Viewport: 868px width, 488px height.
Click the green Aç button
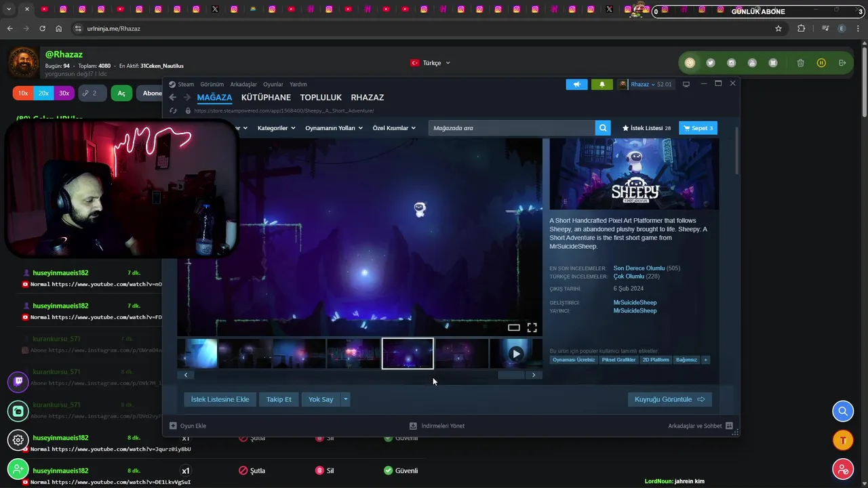coord(121,93)
